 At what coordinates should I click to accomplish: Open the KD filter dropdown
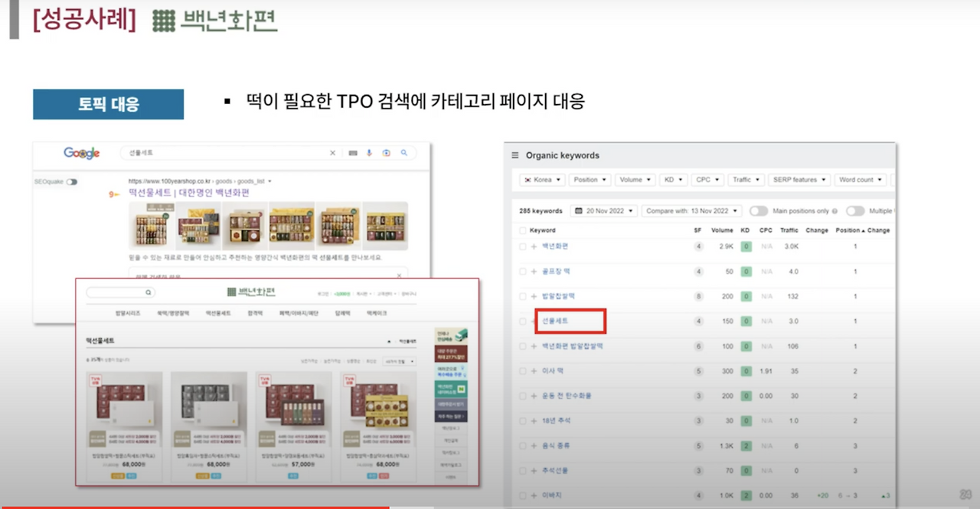pyautogui.click(x=673, y=180)
